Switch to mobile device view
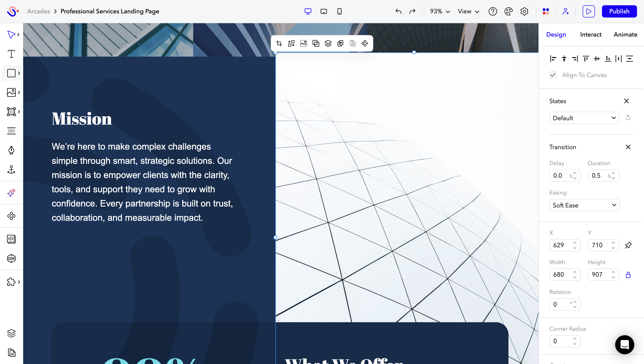Image resolution: width=644 pixels, height=364 pixels. pyautogui.click(x=339, y=12)
